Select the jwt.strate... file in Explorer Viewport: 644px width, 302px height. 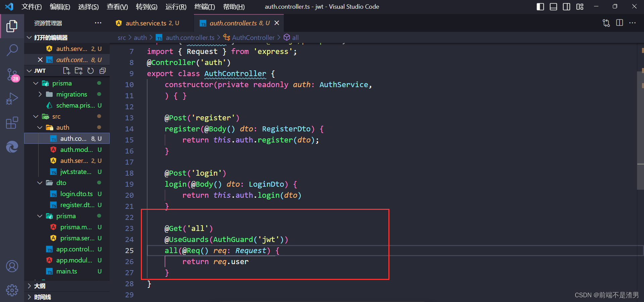[x=74, y=172]
